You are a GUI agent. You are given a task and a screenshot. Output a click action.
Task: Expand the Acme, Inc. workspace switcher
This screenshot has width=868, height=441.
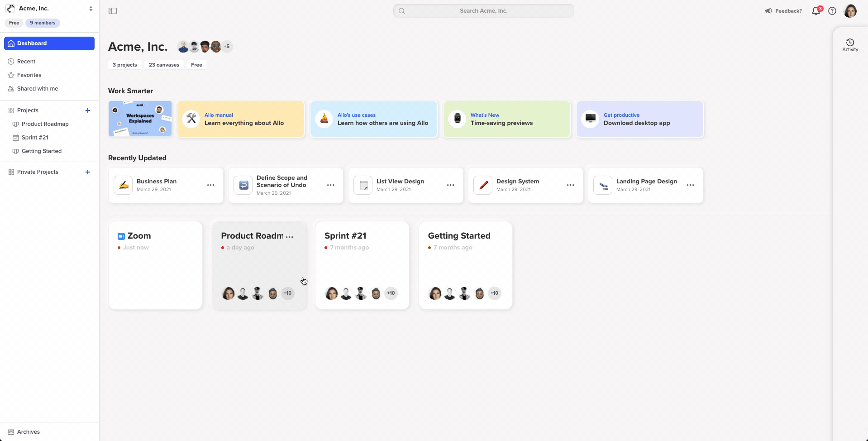tap(91, 9)
